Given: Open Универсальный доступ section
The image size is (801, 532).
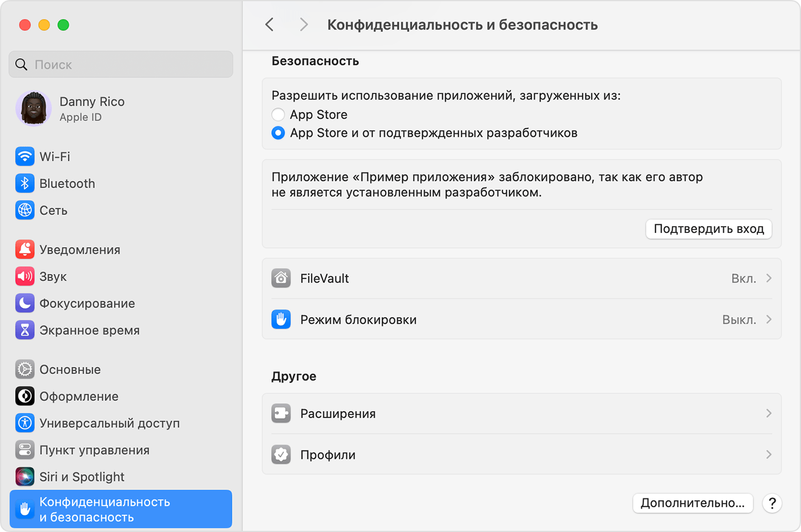Looking at the screenshot, I should tap(109, 423).
